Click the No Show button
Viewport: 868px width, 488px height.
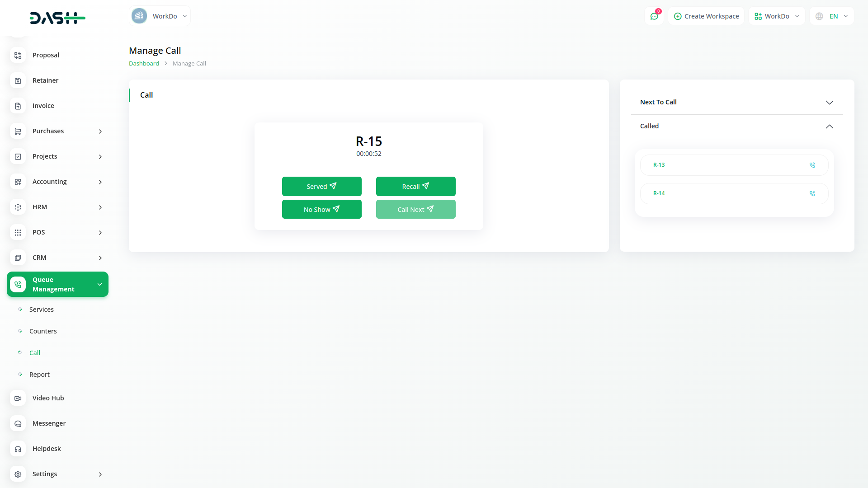point(321,209)
